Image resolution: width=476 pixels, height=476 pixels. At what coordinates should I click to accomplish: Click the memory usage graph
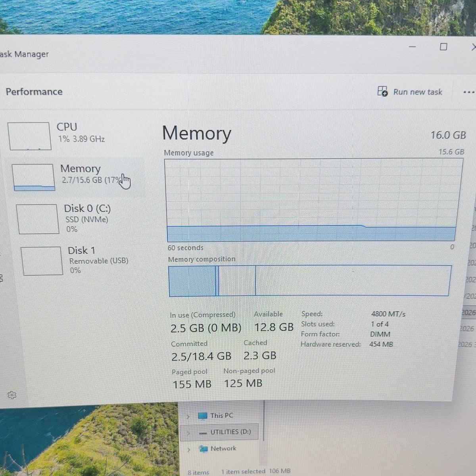[x=313, y=200]
